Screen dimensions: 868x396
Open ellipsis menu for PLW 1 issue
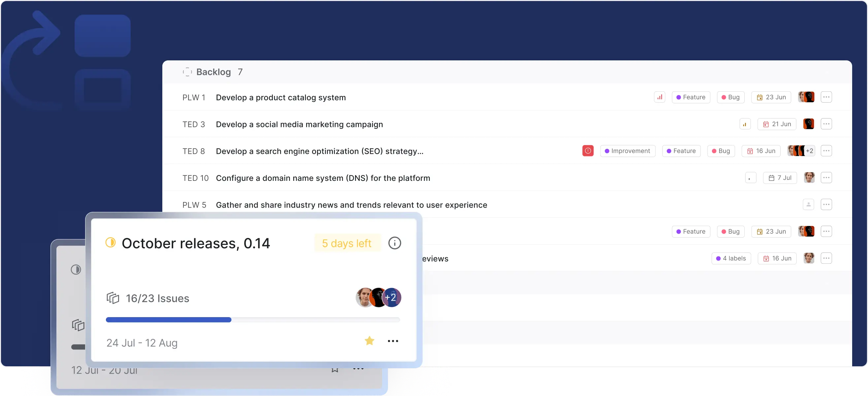(x=826, y=97)
